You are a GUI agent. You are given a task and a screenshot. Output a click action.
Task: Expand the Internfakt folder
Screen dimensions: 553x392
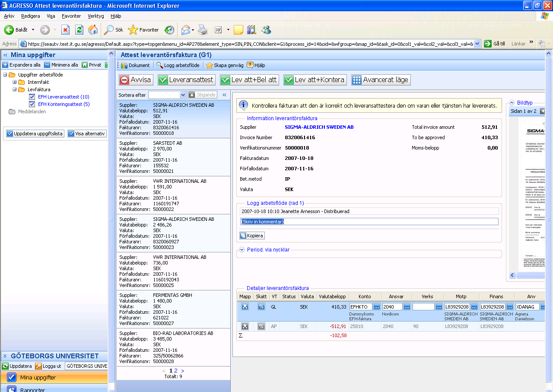[x=14, y=82]
